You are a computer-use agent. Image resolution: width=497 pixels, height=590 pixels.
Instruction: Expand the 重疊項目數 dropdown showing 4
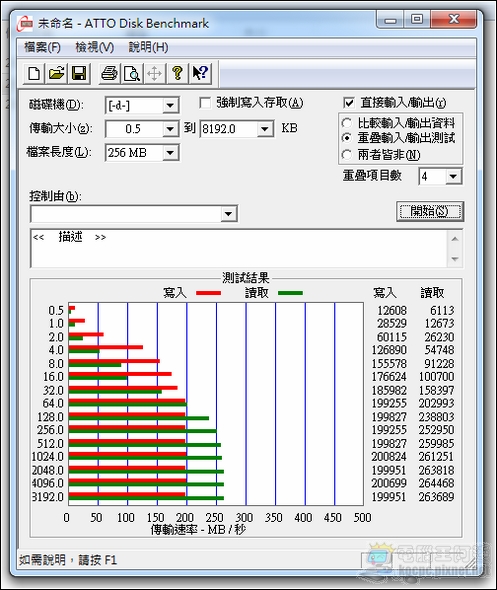pos(453,176)
